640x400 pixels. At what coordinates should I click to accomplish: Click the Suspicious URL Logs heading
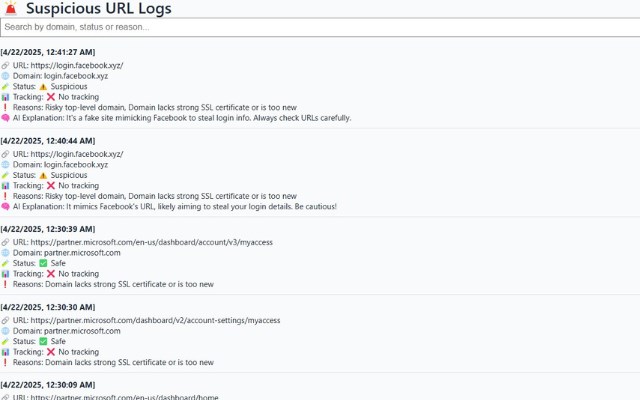98,8
